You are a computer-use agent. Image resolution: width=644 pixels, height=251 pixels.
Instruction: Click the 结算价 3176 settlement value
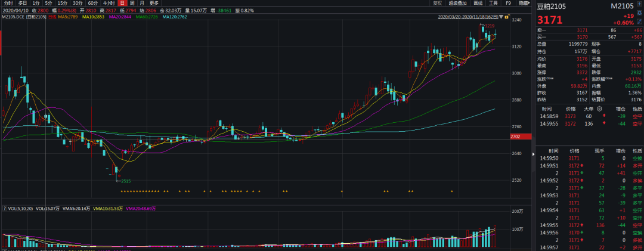636,99
